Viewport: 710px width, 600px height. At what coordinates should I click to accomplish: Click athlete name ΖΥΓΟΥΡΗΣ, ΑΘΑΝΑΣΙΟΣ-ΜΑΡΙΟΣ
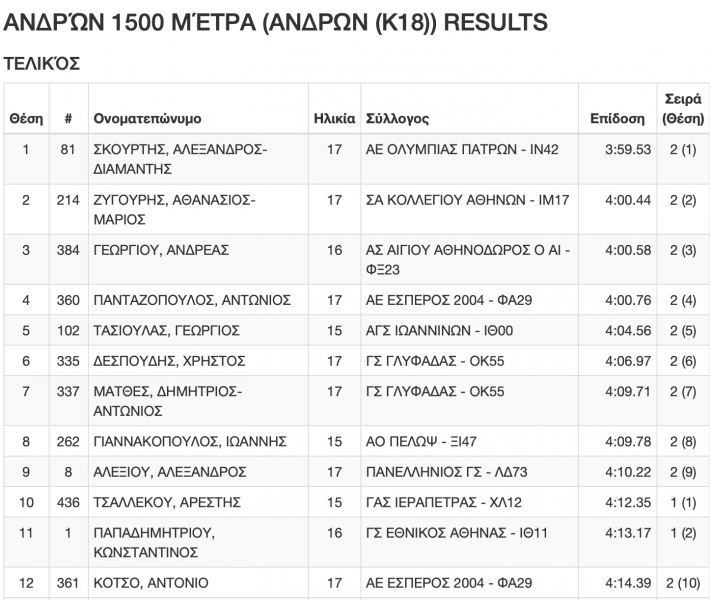click(174, 210)
